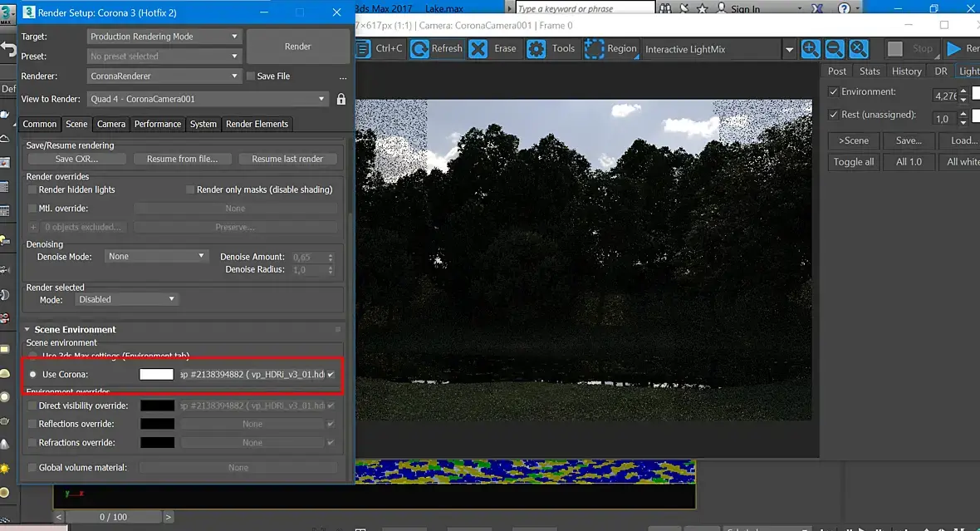Click the help question mark icon
The image size is (980, 531).
pos(844,8)
